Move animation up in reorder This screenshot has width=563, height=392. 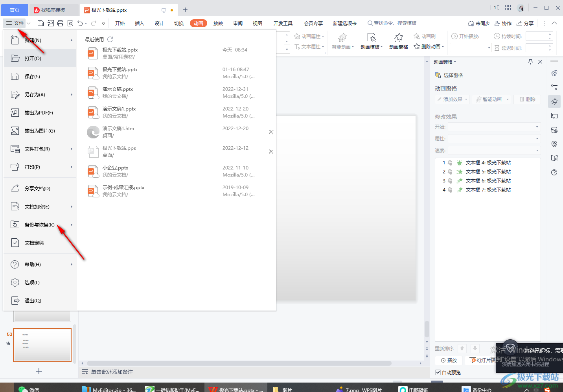pos(462,348)
